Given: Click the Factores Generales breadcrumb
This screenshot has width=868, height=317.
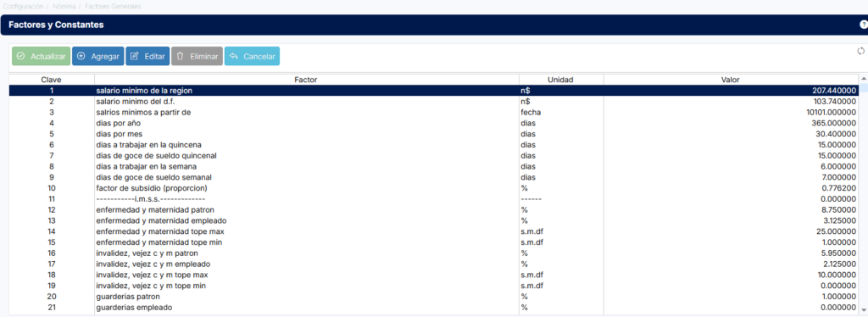Looking at the screenshot, I should [x=113, y=7].
